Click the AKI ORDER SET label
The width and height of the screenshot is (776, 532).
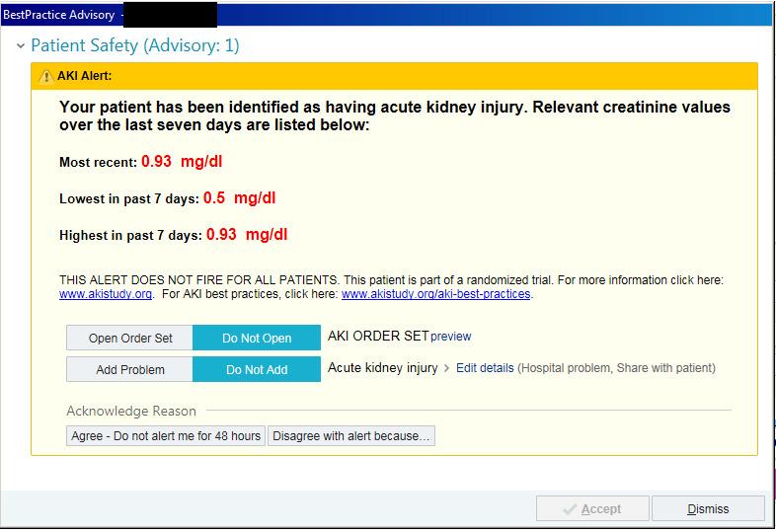click(378, 337)
